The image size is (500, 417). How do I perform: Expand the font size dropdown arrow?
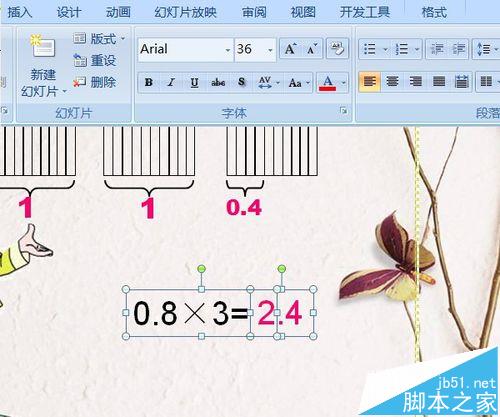(x=270, y=50)
